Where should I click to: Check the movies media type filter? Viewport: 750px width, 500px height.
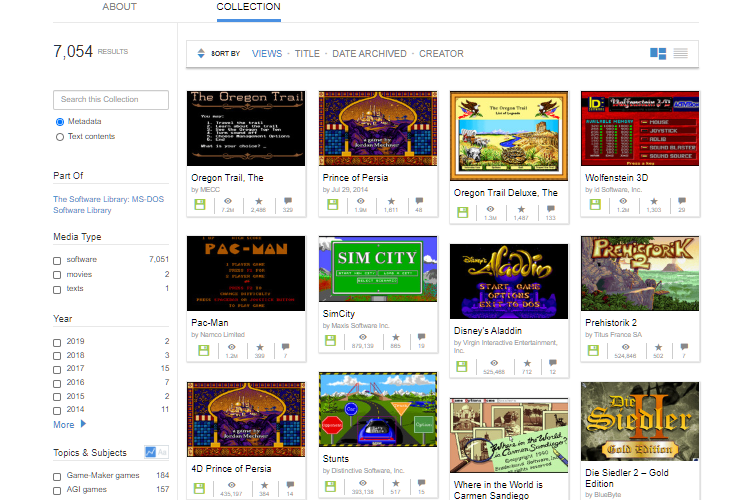[57, 275]
